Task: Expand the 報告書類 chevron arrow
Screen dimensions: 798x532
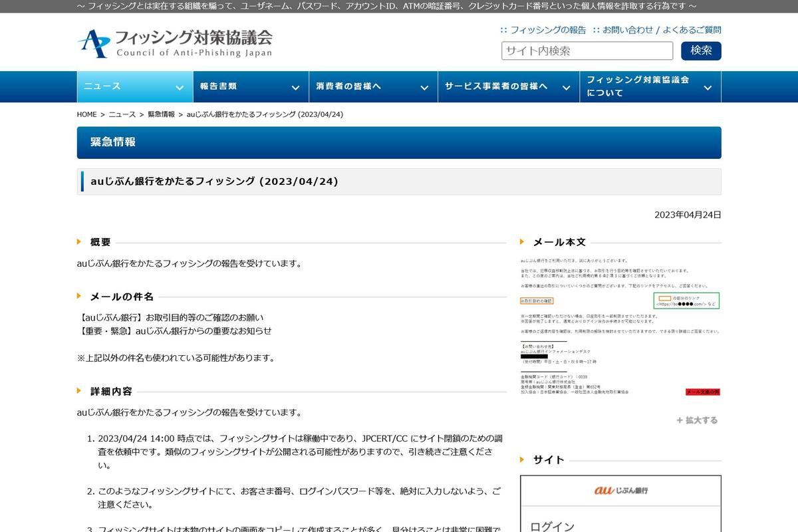Action: [295, 87]
